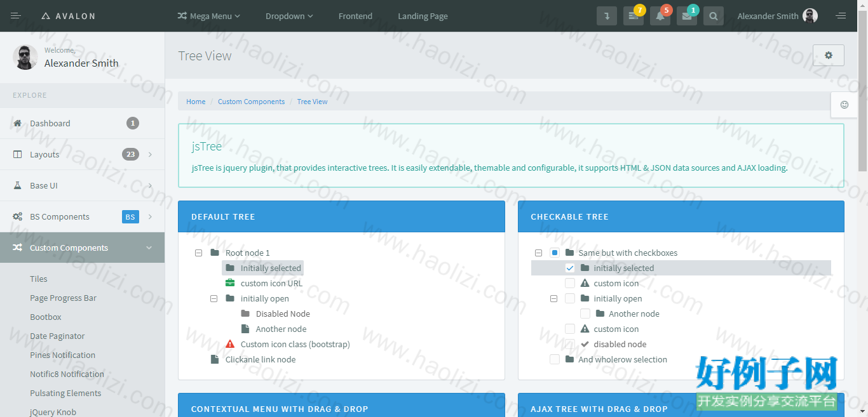Screen dimensions: 868x417
Task: Expand the Layouts sidebar submenu arrow
Action: click(x=151, y=154)
